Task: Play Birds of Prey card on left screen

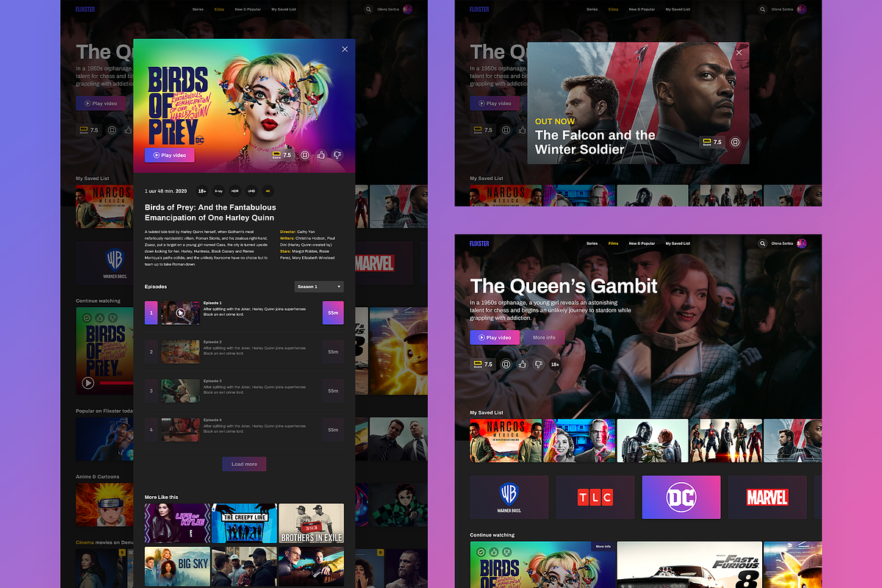Action: pyautogui.click(x=88, y=382)
